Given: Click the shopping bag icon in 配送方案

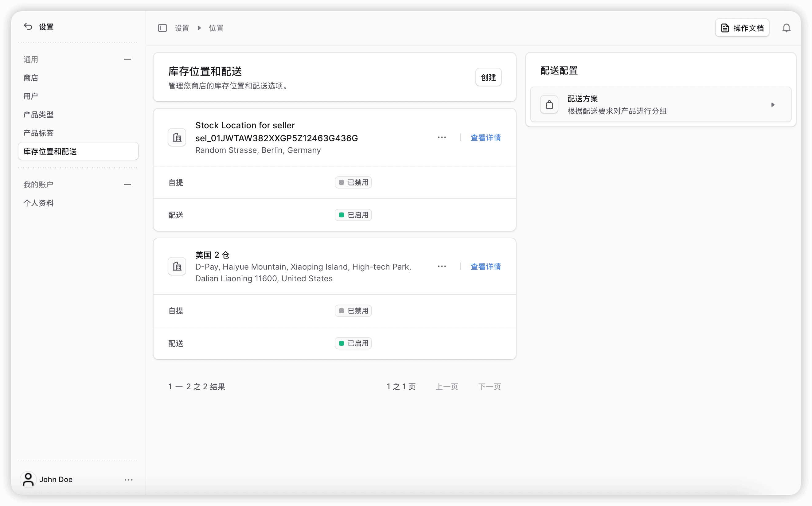Looking at the screenshot, I should pyautogui.click(x=549, y=105).
